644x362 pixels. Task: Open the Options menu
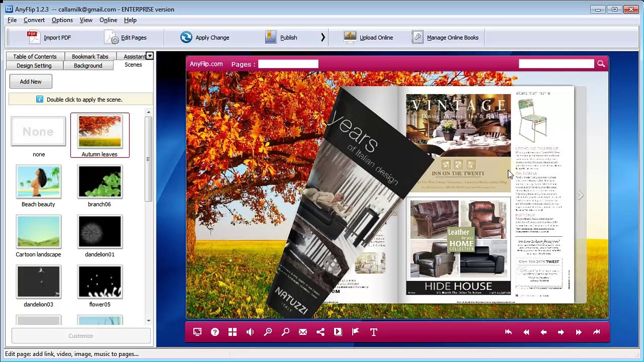pyautogui.click(x=62, y=20)
